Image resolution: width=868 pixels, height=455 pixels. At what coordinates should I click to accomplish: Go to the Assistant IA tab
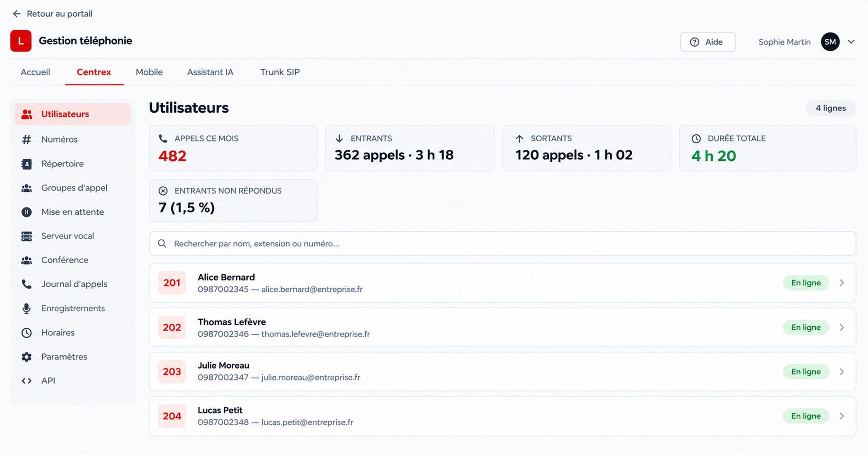pos(210,72)
